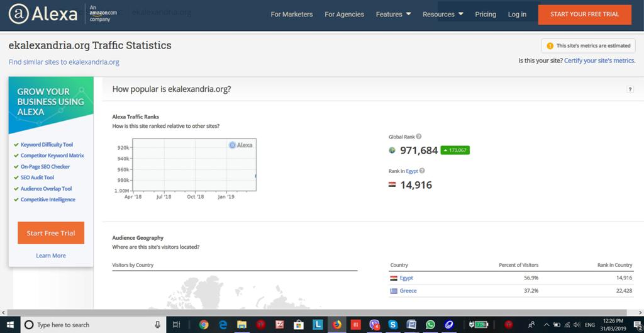The image size is (644, 333).
Task: Click the Start Your Free Trial button
Action: pyautogui.click(x=584, y=14)
